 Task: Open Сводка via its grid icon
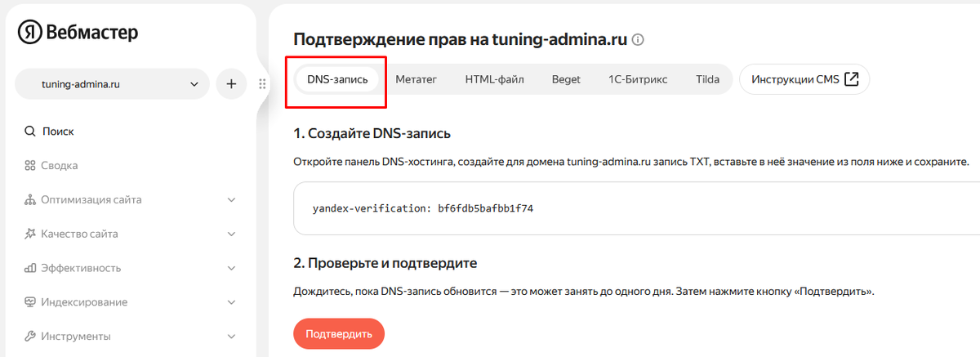(x=29, y=166)
